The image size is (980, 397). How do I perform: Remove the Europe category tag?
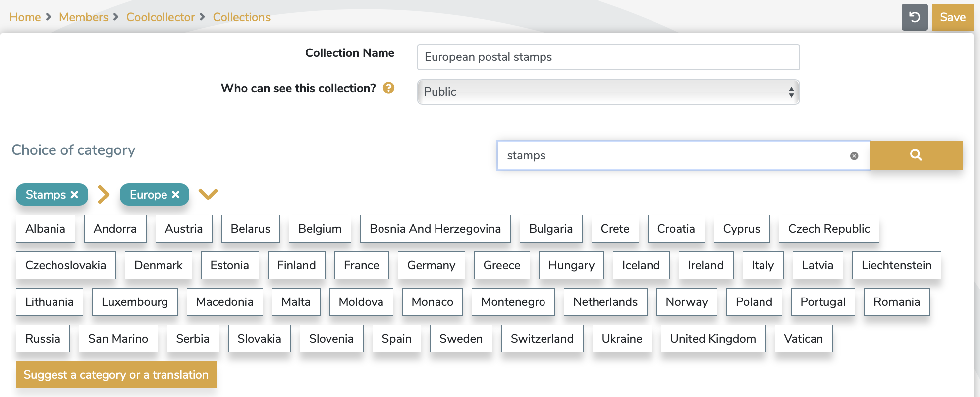coord(175,195)
